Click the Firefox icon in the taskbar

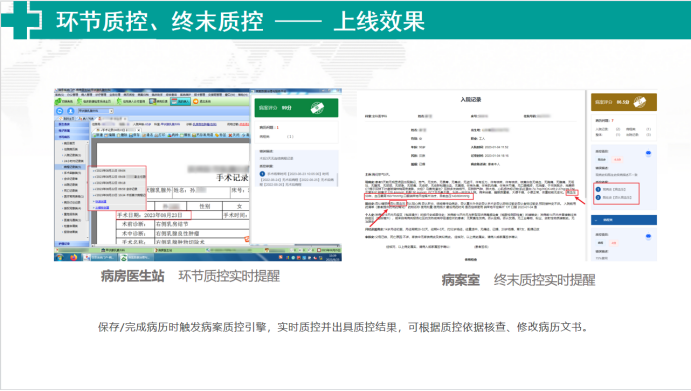click(x=73, y=257)
